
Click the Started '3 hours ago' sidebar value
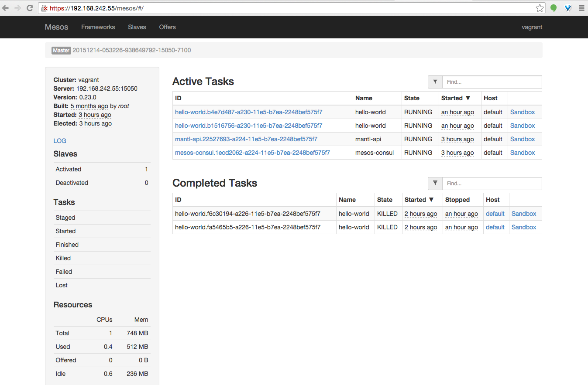(95, 115)
